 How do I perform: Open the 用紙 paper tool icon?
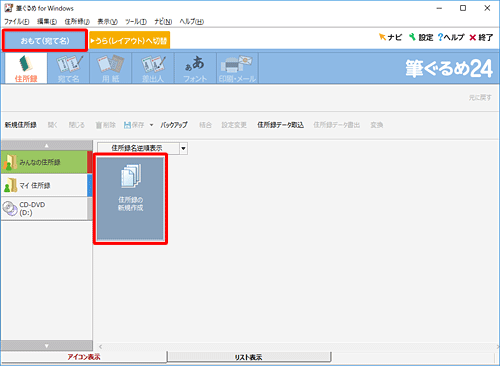click(x=111, y=68)
